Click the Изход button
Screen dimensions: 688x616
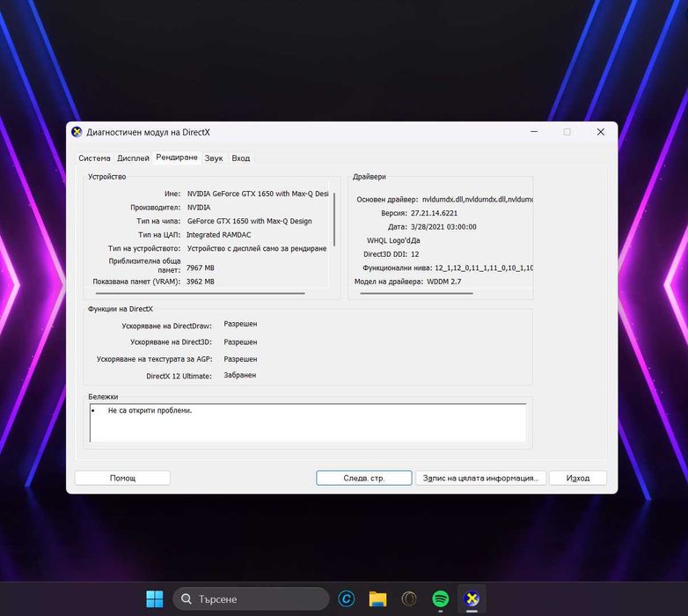[577, 478]
